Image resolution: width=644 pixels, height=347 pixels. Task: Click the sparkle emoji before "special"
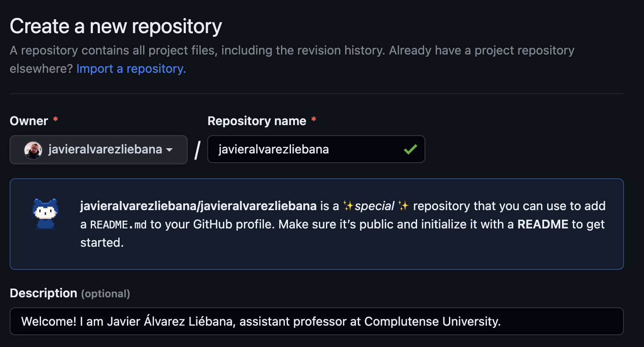click(x=348, y=206)
